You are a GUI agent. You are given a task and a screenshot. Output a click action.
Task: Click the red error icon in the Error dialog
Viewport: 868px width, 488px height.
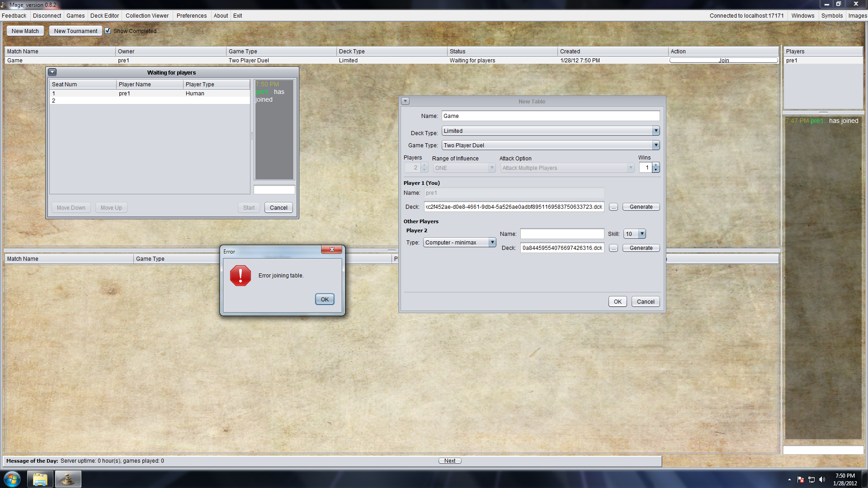[x=240, y=276]
